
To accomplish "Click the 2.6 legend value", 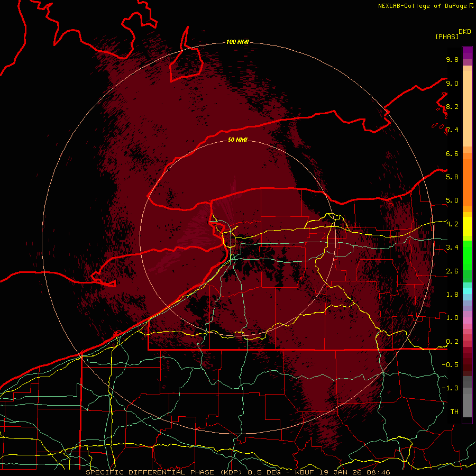I will pyautogui.click(x=452, y=271).
